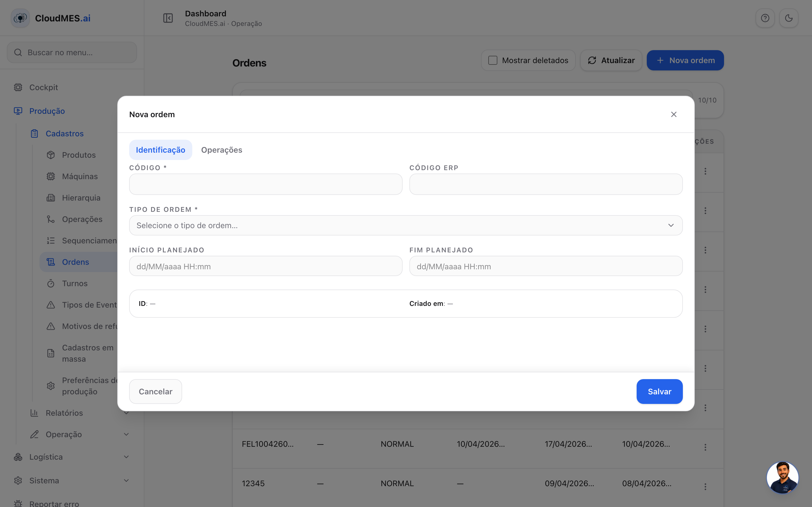This screenshot has height=507, width=812.
Task: Open the assistant avatar chat bubble
Action: pyautogui.click(x=782, y=477)
